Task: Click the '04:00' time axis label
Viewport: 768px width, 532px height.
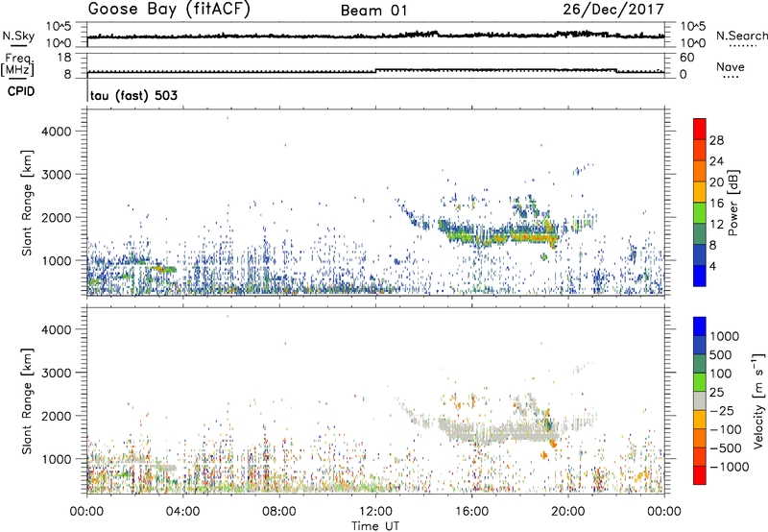Action: tap(182, 512)
